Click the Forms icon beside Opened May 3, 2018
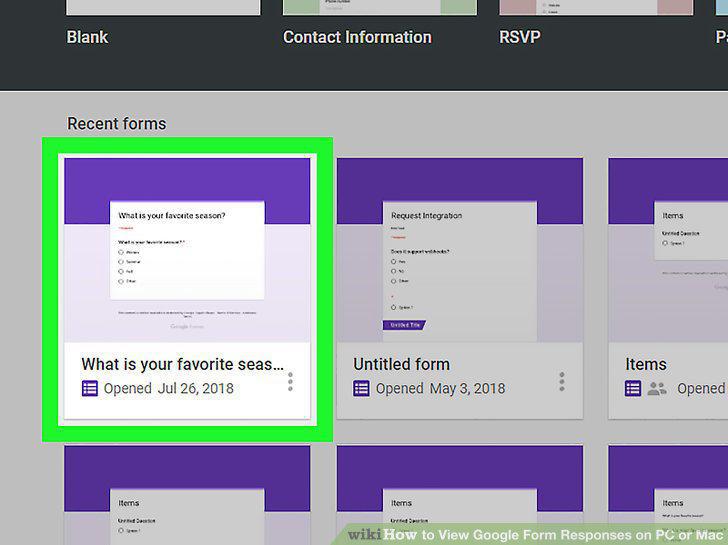The height and width of the screenshot is (545, 728). click(x=361, y=389)
